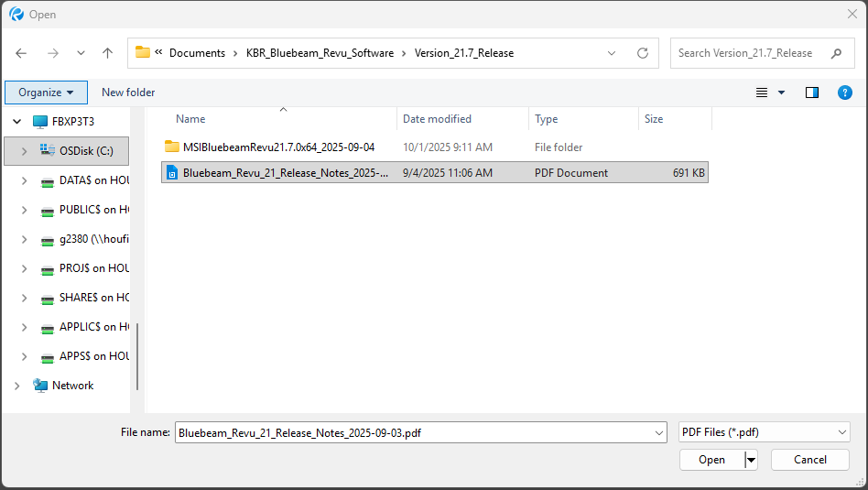
Task: Refresh the Version_21.7_Release folder
Action: tap(643, 53)
